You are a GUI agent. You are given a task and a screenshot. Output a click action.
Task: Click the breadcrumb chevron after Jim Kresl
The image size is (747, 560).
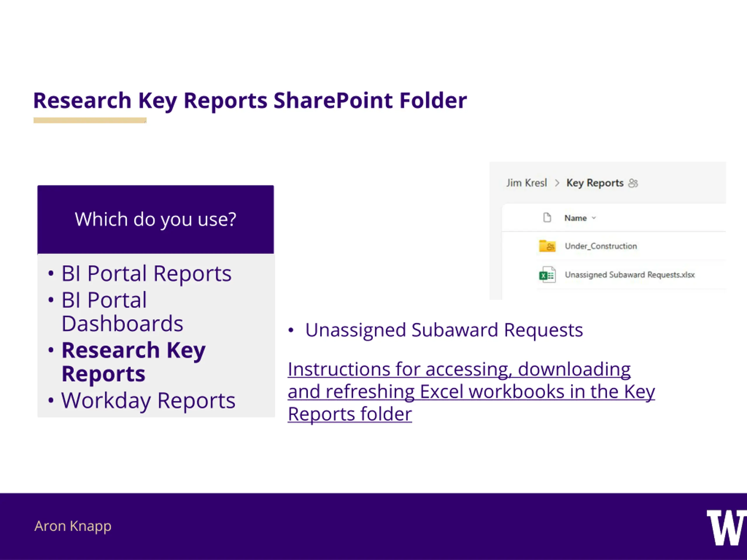tap(557, 183)
